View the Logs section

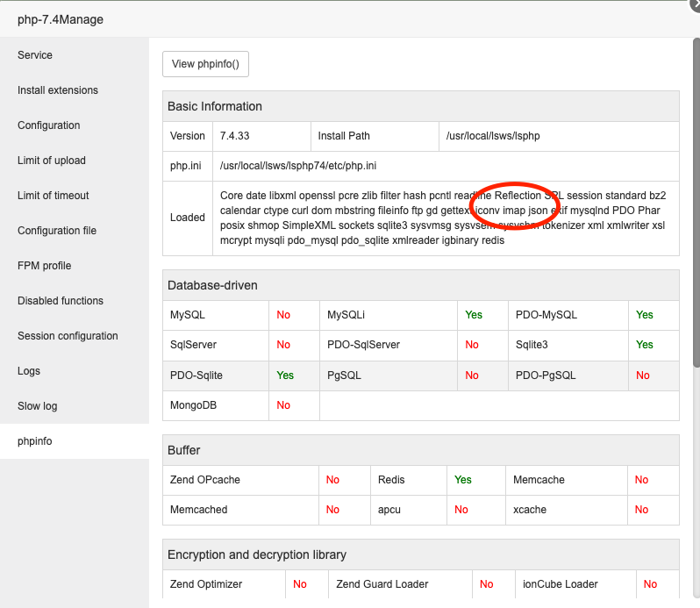29,371
